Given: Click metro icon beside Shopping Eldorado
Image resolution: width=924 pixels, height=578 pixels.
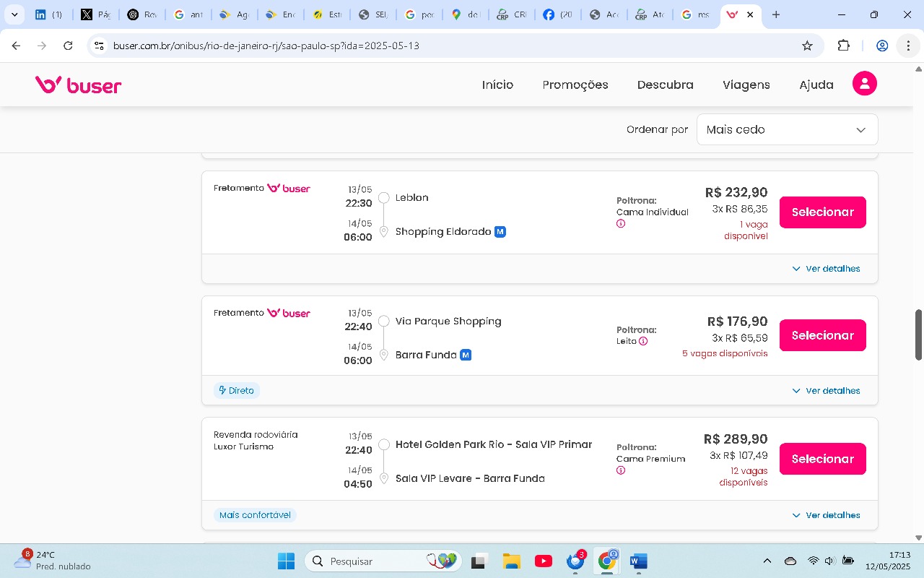Looking at the screenshot, I should coord(500,232).
